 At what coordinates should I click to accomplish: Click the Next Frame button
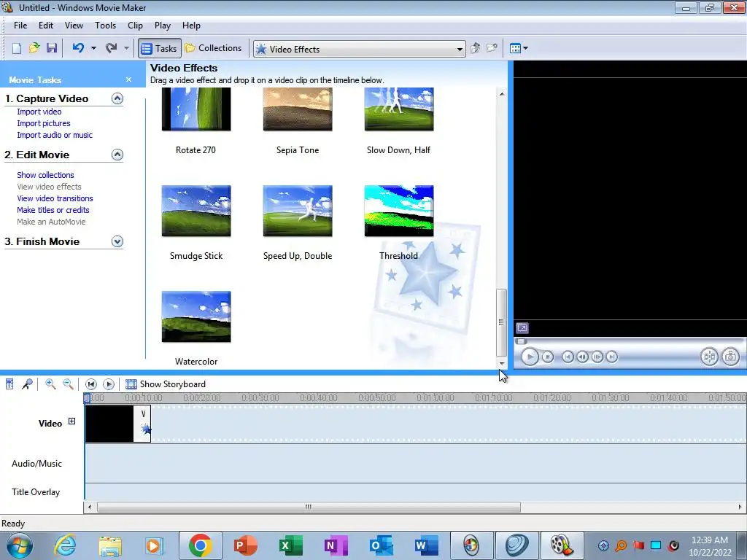click(x=597, y=357)
